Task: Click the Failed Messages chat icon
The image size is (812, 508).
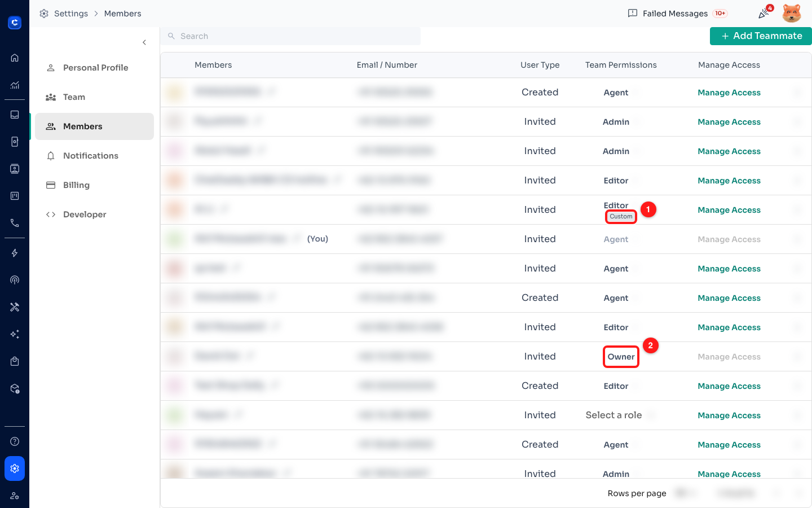Action: (633, 13)
